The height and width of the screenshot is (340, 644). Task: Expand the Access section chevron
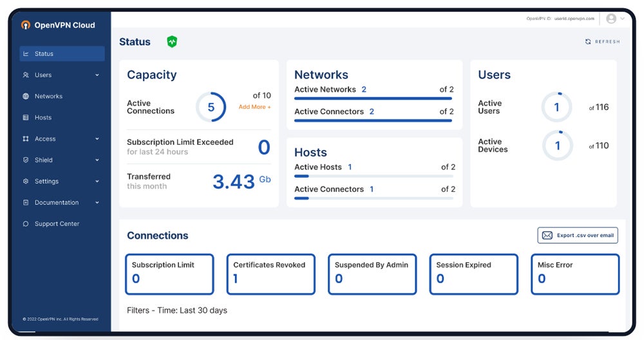pyautogui.click(x=97, y=139)
